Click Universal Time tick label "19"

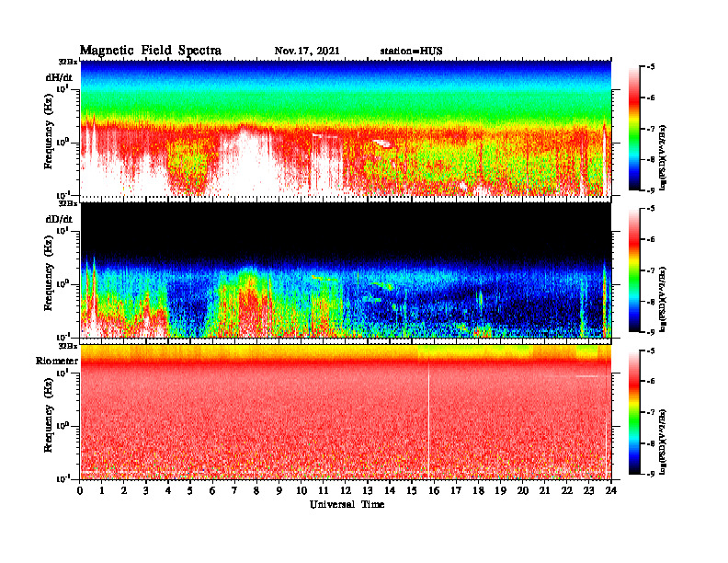pos(500,491)
